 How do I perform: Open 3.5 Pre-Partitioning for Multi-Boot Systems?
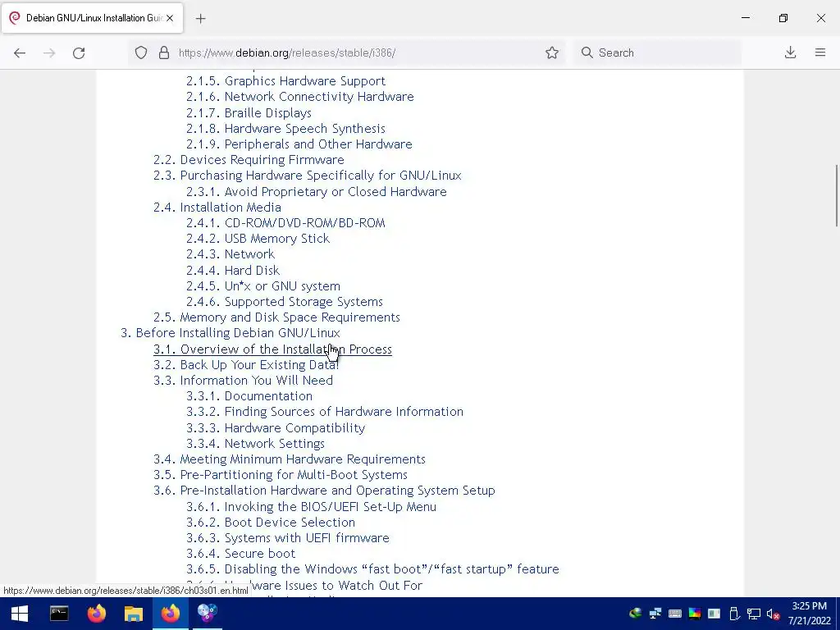click(x=281, y=475)
